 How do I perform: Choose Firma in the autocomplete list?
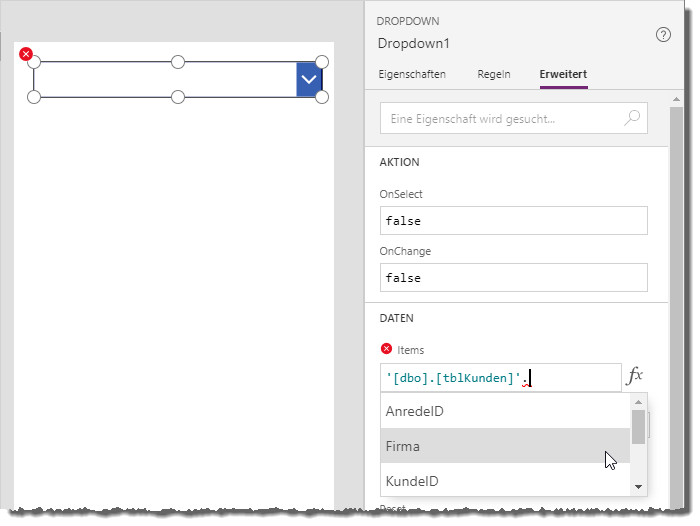pyautogui.click(x=505, y=446)
